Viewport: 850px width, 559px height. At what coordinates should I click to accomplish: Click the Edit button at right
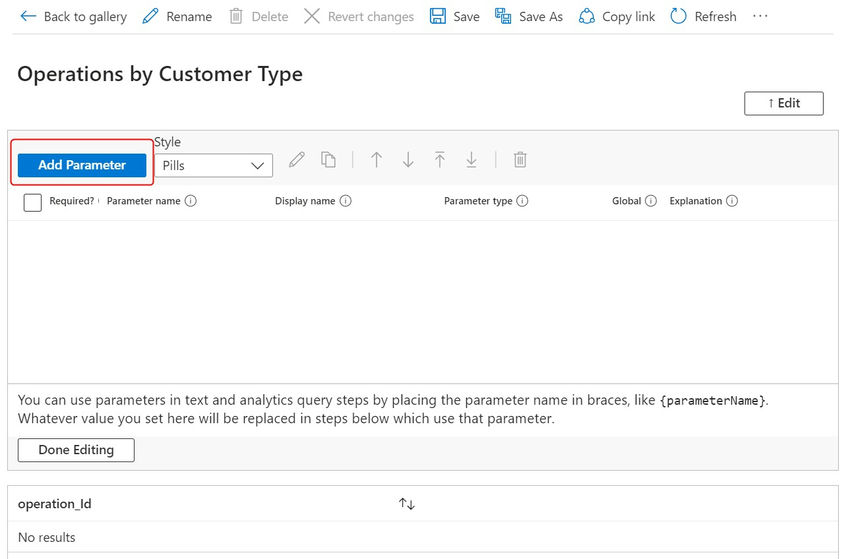coord(783,103)
